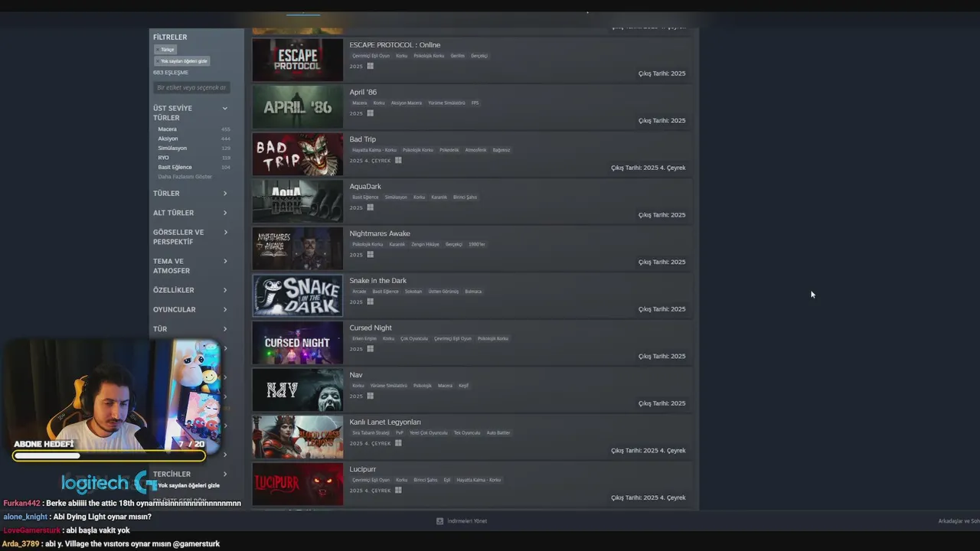
Task: Click the 'Sokoban' tag on Snake in the Dark
Action: [413, 292]
